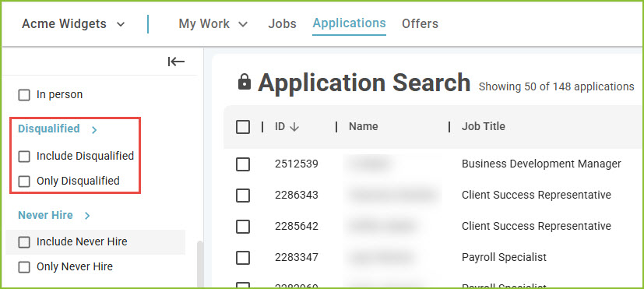The height and width of the screenshot is (289, 644).
Task: Expand the My Work menu
Action: (x=213, y=24)
